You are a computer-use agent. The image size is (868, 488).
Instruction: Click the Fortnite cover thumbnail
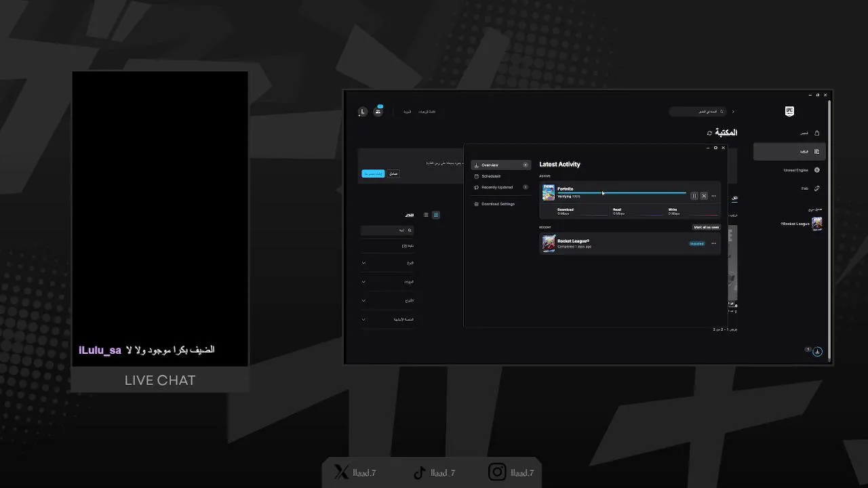coord(549,192)
